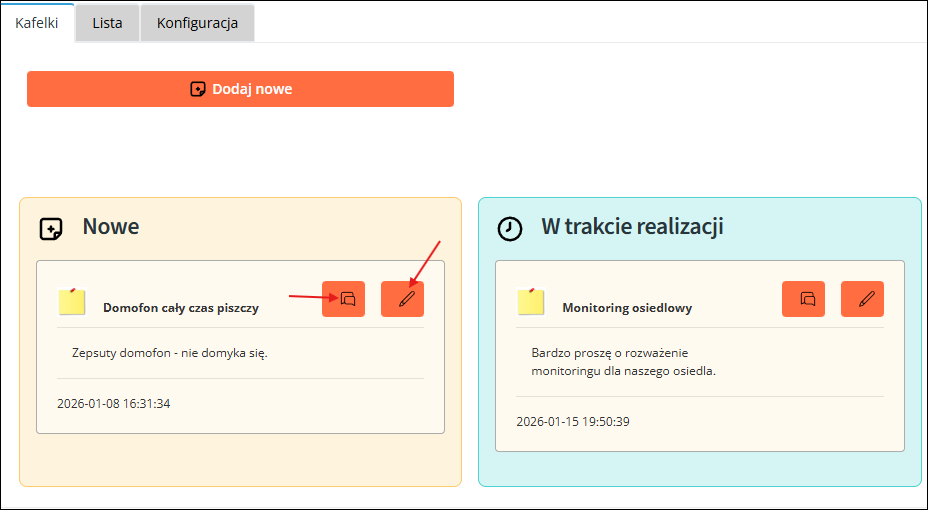
Task: Switch to the Kafelki tab
Action: click(37, 23)
